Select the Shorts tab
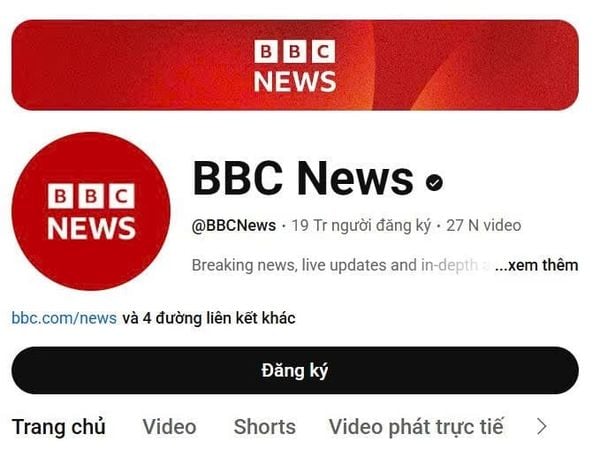Image resolution: width=600 pixels, height=451 pixels. [265, 427]
